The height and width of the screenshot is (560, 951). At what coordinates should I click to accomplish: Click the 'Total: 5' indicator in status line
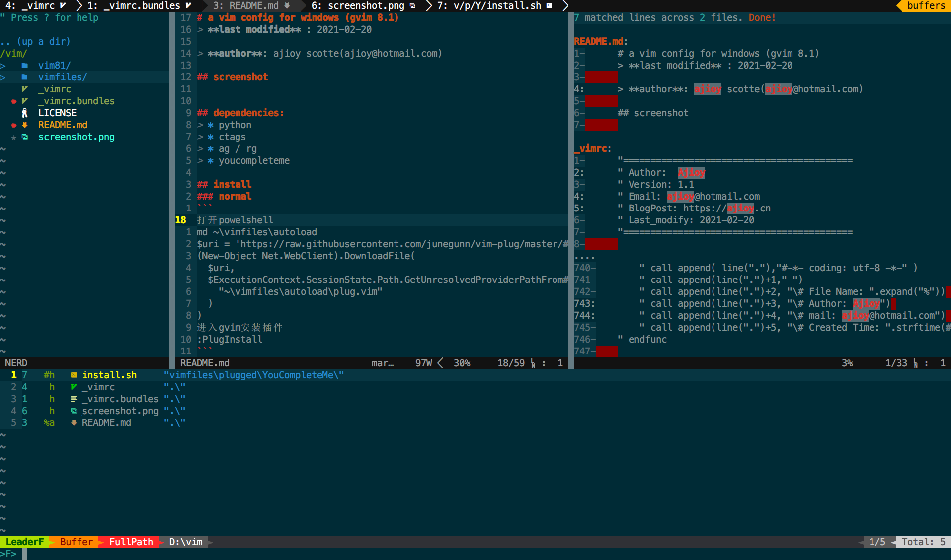pyautogui.click(x=923, y=542)
